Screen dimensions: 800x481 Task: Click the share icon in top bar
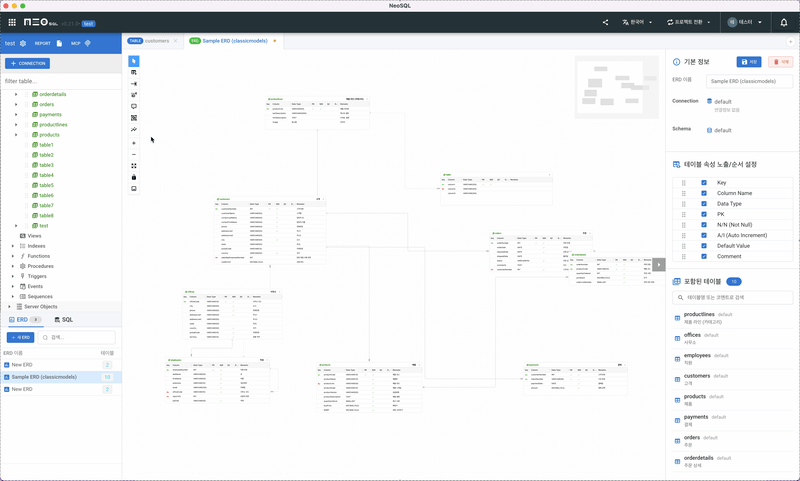point(605,22)
